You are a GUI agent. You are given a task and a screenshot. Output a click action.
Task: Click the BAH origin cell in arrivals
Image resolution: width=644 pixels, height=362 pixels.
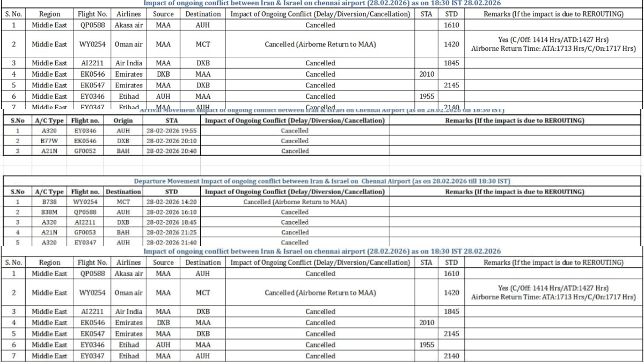click(x=123, y=151)
